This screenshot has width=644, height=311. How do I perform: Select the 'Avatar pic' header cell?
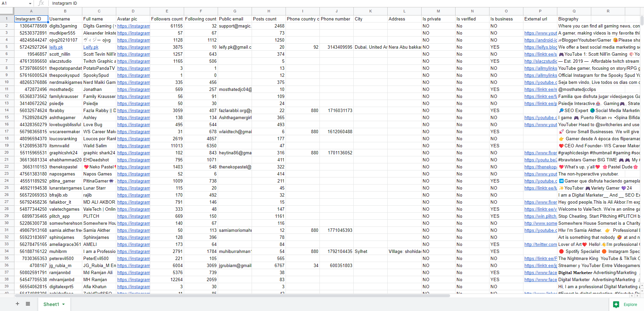coord(133,19)
